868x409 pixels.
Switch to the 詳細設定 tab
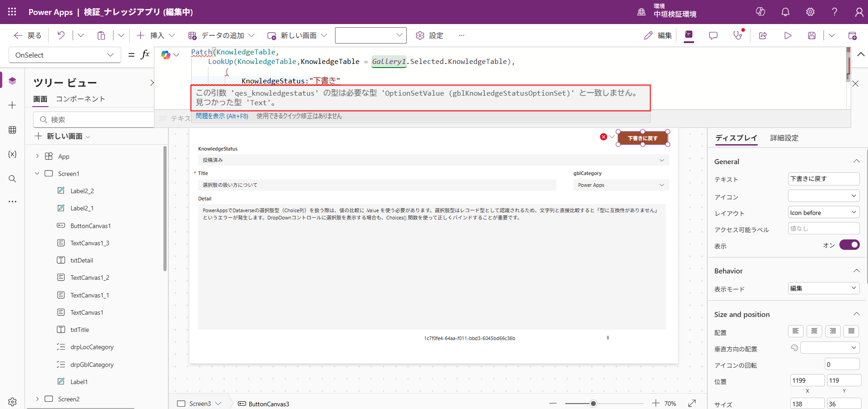[784, 138]
